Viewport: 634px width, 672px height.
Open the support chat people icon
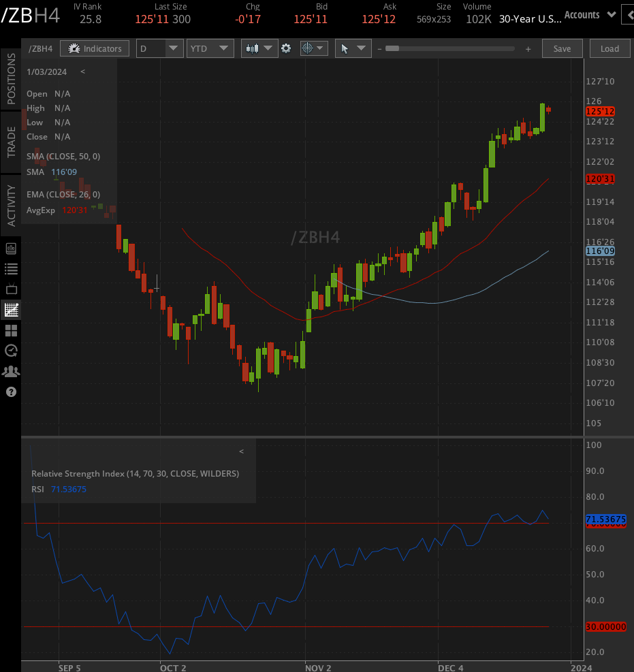tap(10, 371)
